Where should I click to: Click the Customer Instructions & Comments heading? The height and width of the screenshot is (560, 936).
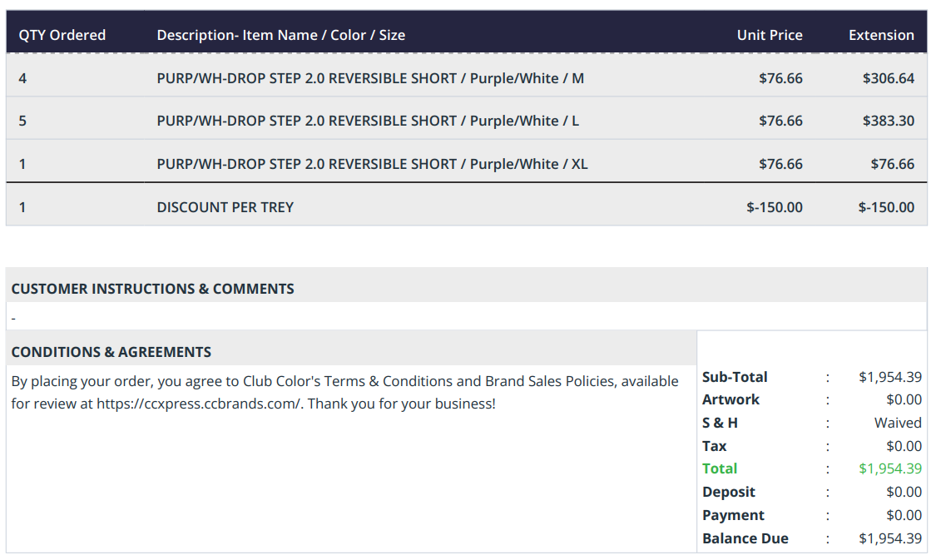(153, 289)
